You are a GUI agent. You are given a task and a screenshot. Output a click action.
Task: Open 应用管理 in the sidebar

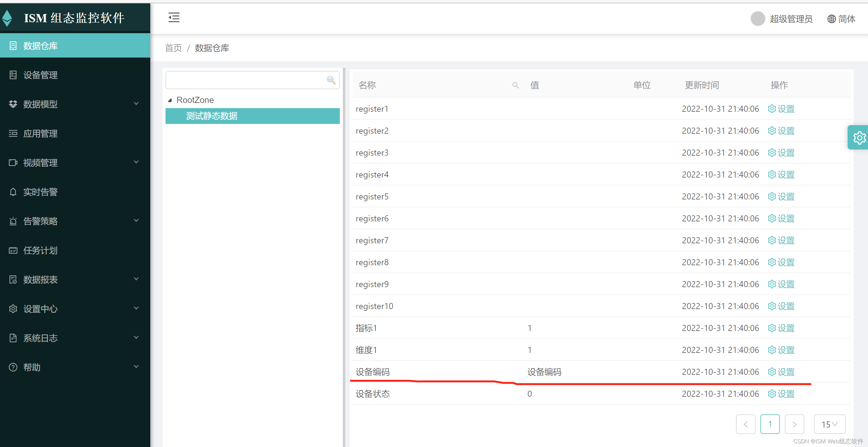click(x=75, y=133)
